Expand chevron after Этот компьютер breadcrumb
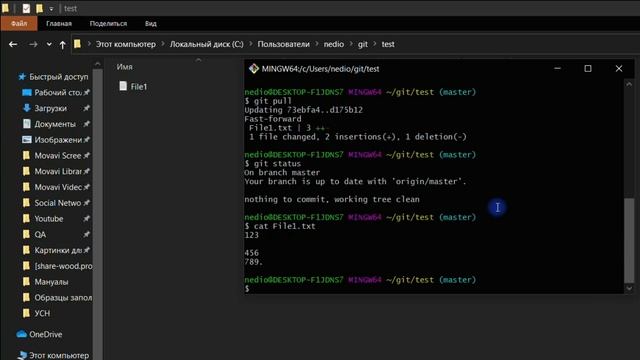Viewport: 640px width, 360px height. click(x=163, y=44)
